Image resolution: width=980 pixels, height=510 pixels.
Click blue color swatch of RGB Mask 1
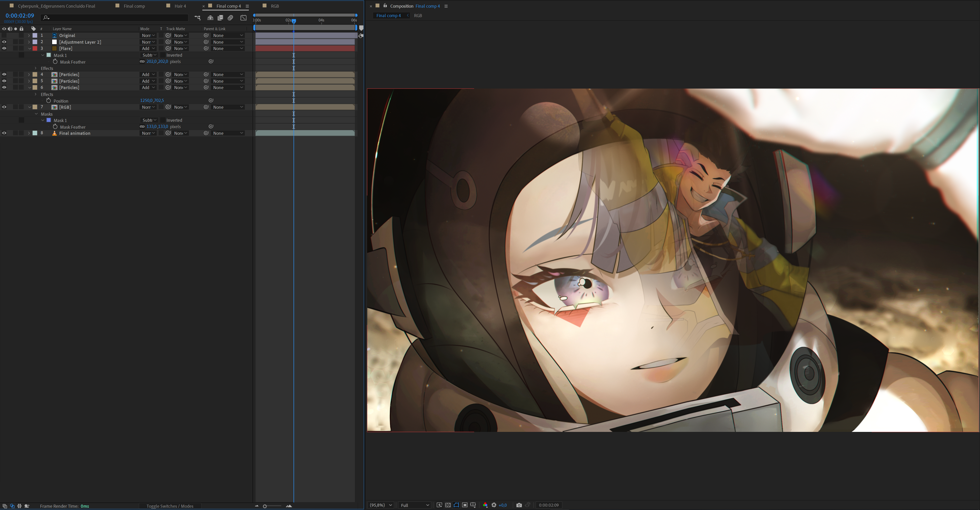tap(49, 120)
